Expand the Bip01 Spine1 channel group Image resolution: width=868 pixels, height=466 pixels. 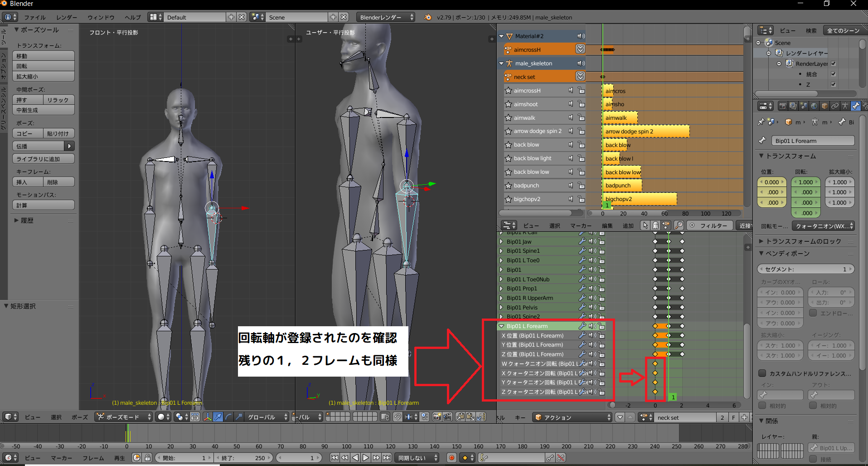501,250
